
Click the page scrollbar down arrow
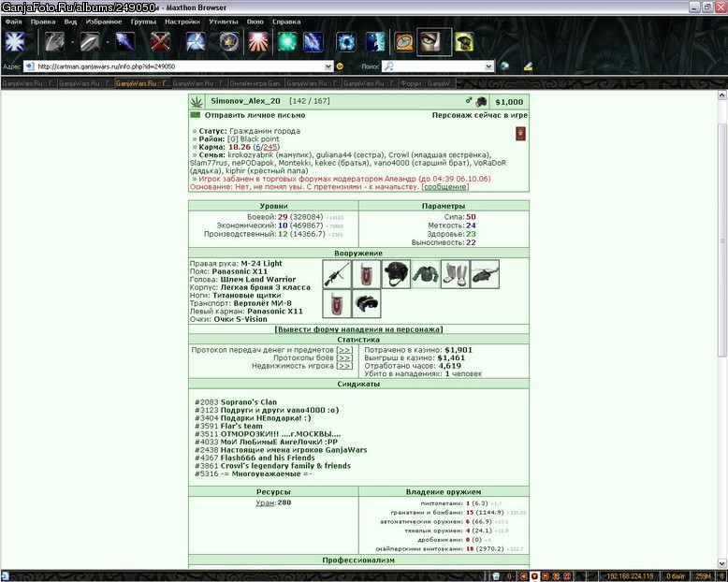click(x=722, y=563)
